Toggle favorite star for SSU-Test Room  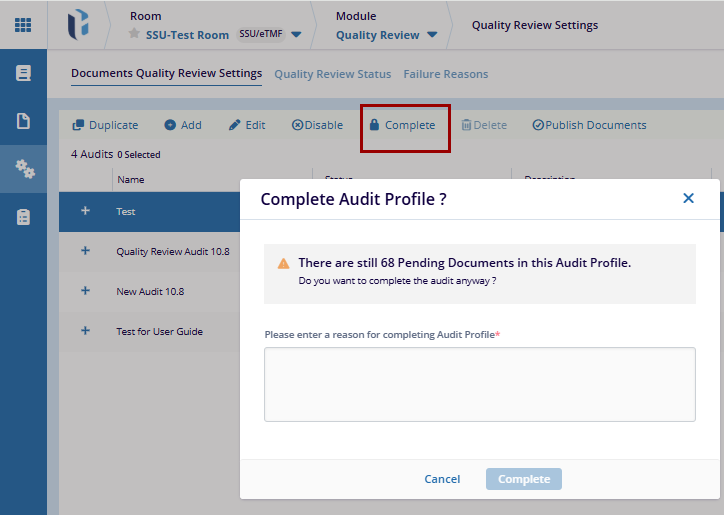coord(134,34)
